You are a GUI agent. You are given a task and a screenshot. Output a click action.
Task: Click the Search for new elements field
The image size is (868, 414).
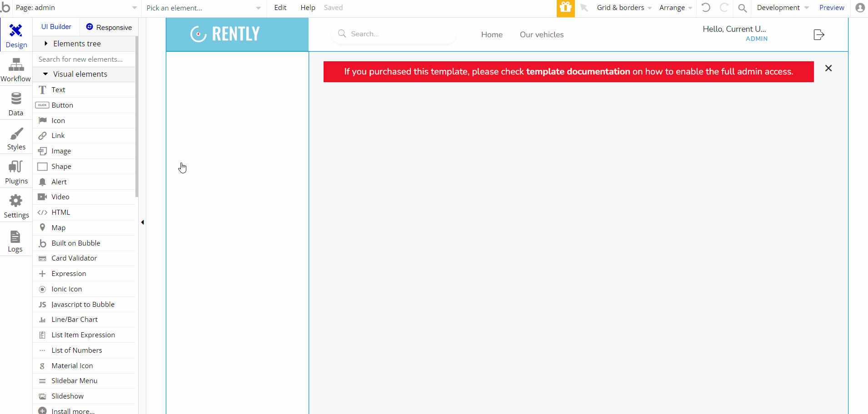84,59
